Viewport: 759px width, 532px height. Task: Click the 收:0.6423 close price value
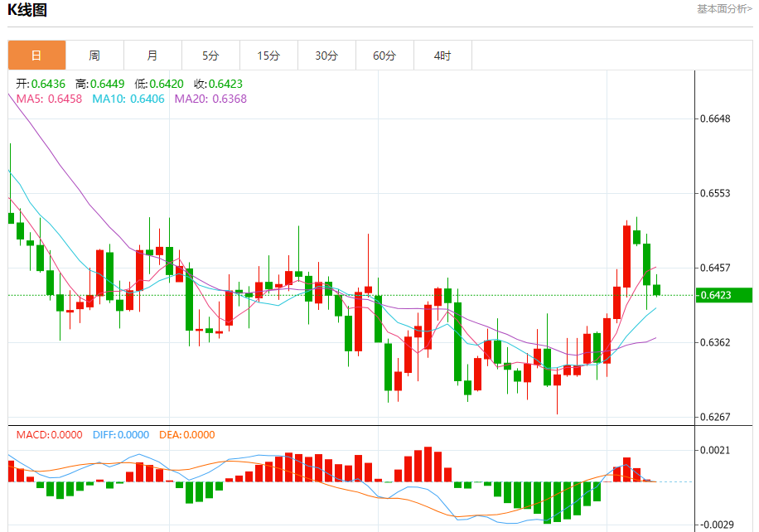218,84
